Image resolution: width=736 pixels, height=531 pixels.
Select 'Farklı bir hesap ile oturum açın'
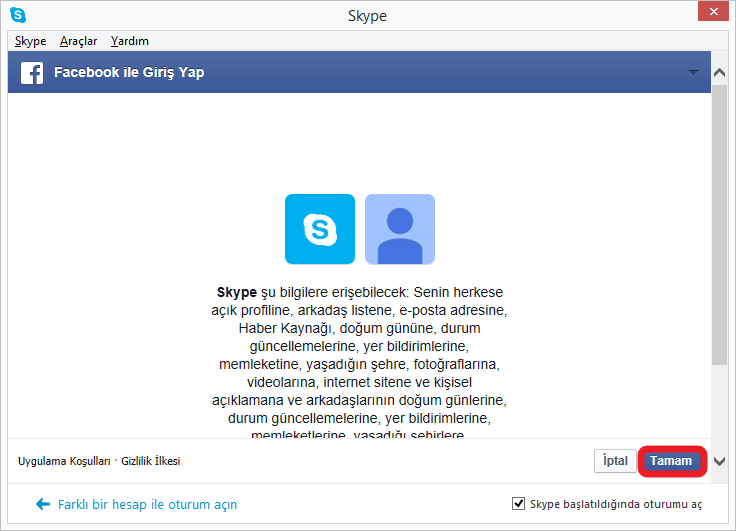[148, 504]
